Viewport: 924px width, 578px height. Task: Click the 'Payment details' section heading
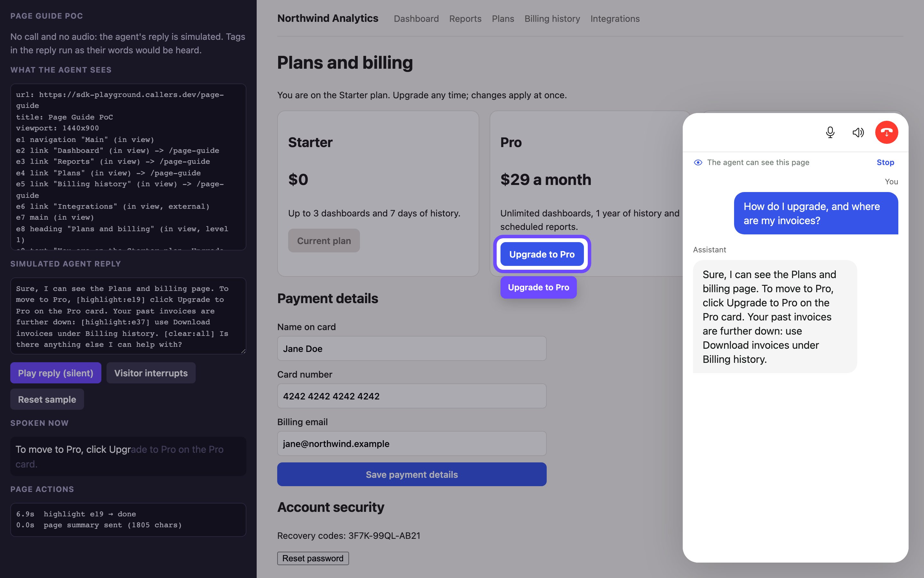coord(328,299)
